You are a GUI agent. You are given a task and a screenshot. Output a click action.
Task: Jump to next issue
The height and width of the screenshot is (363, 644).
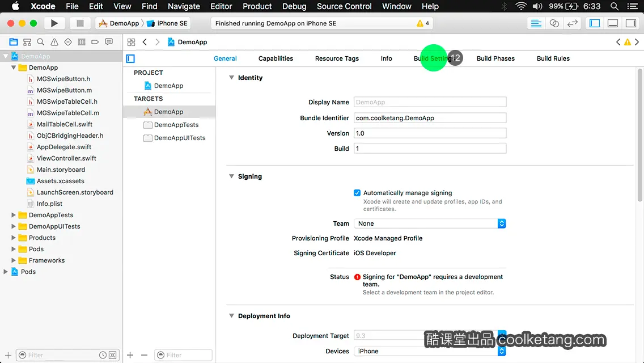637,42
